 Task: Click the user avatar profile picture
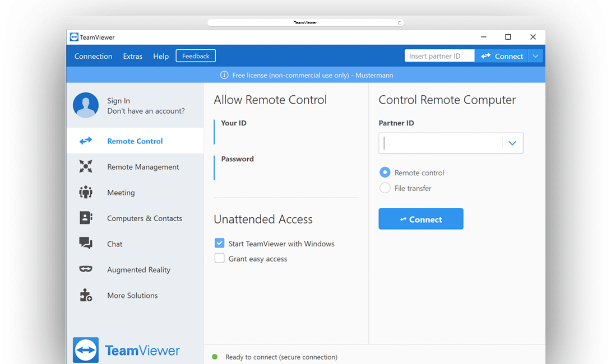pos(86,105)
